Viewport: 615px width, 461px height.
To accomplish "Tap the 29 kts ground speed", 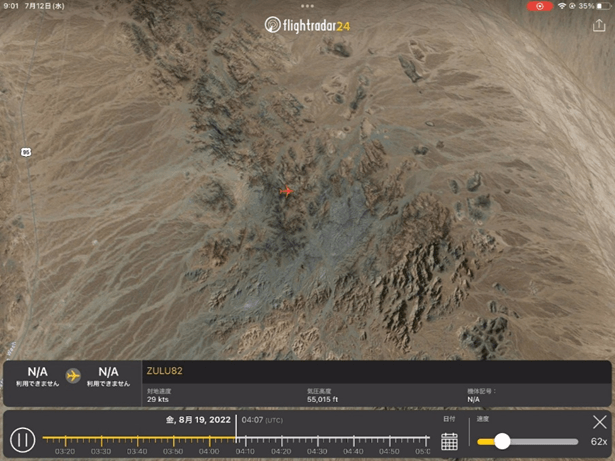I will pyautogui.click(x=158, y=399).
